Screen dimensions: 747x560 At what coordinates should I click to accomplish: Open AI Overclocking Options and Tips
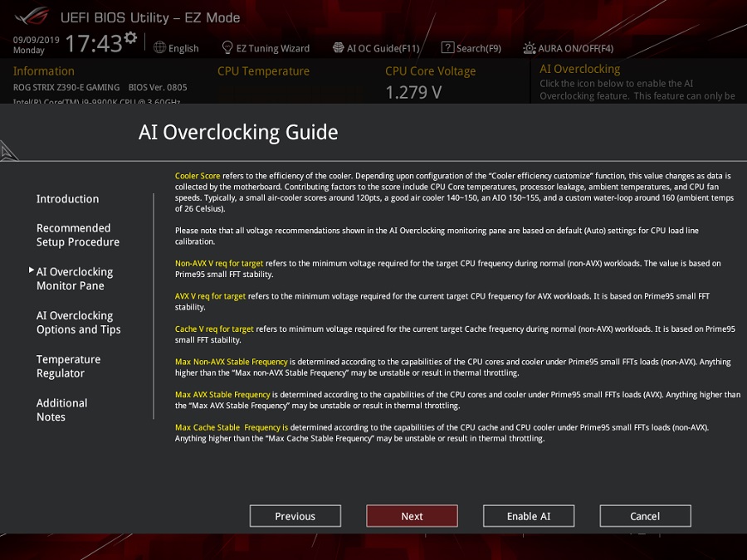[x=79, y=323]
